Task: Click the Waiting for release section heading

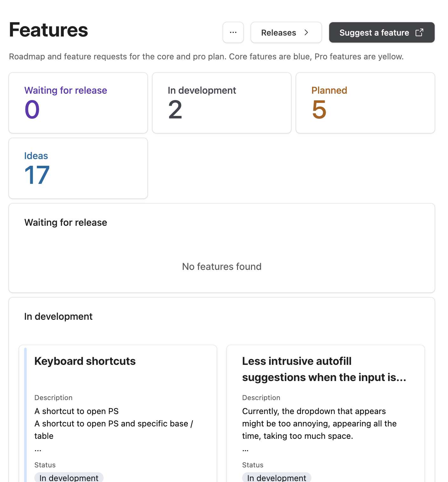Action: tap(66, 222)
